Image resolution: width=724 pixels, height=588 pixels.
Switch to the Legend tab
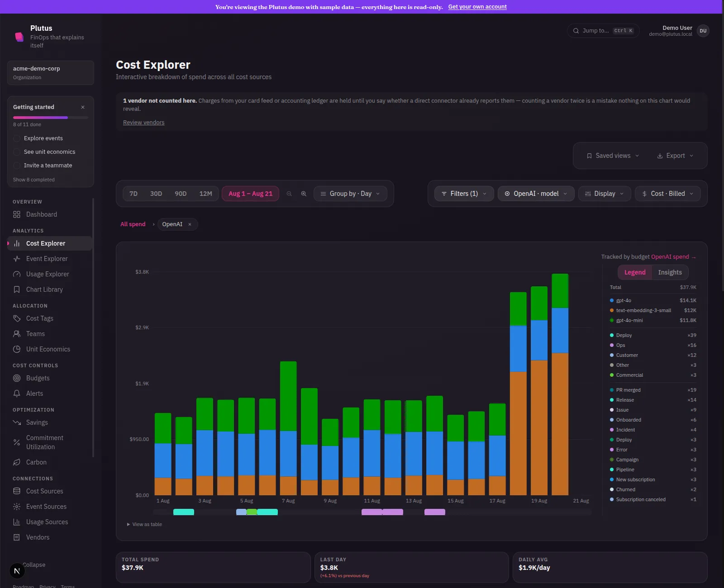[x=635, y=272]
